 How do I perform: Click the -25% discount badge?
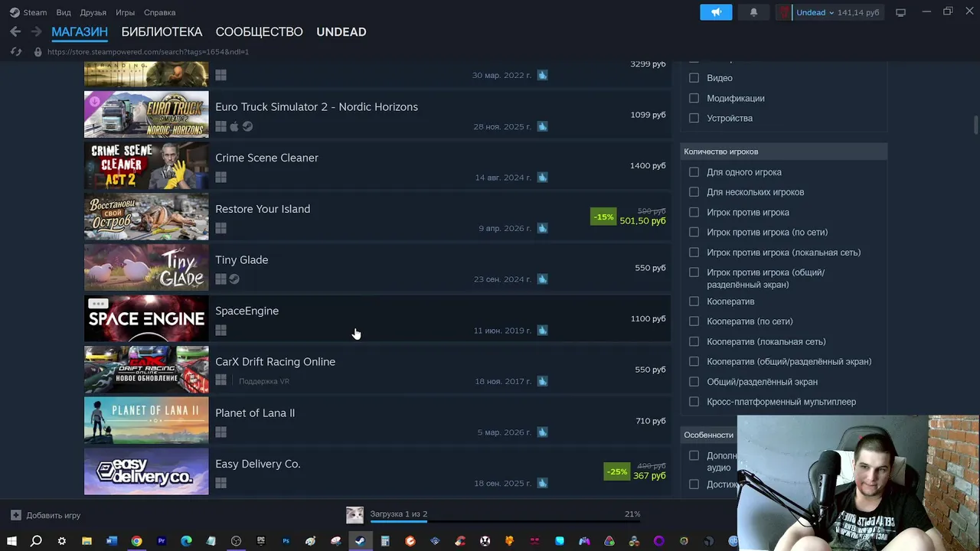[x=616, y=471]
